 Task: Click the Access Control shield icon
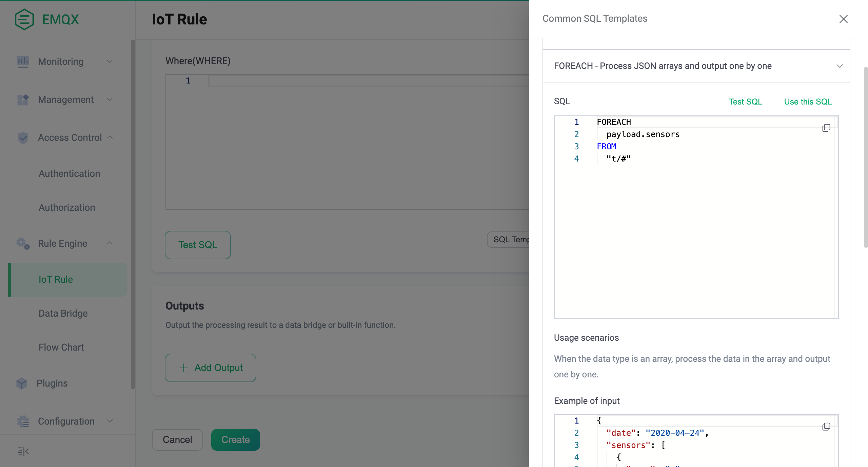[23, 137]
